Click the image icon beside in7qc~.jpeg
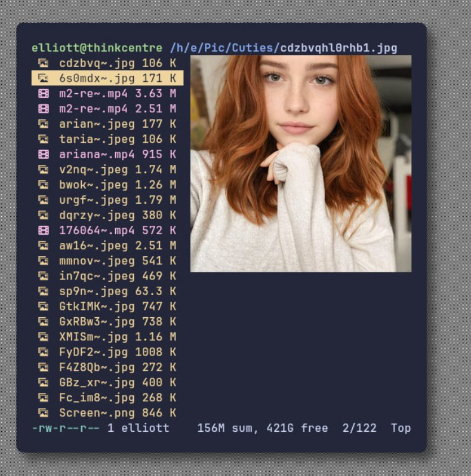471x476 pixels. pos(44,277)
